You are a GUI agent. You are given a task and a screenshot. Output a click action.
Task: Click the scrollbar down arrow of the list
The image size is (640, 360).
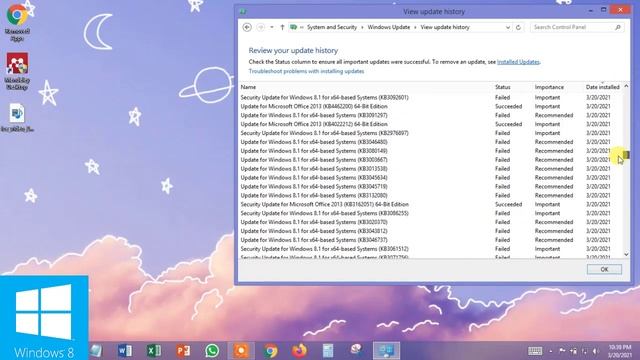(x=626, y=254)
